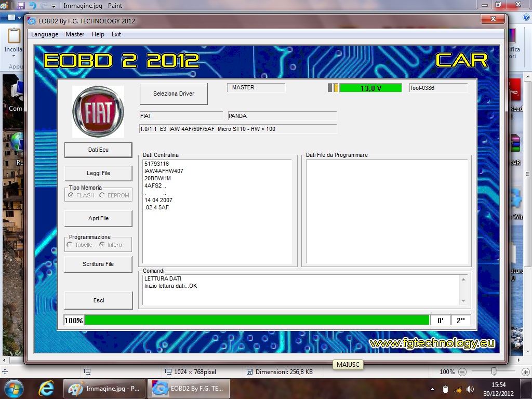Click the Undo arrow in Paint's toolbar

(33, 5)
